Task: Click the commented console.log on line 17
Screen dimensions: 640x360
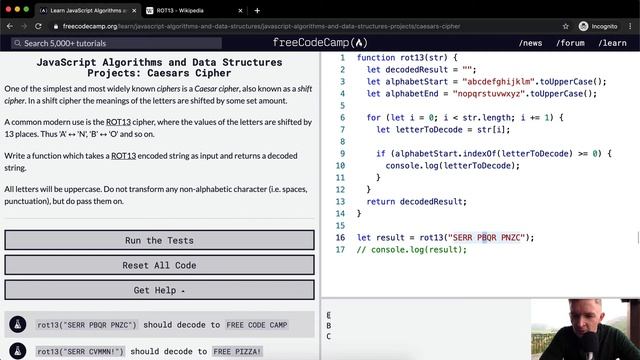Action: point(411,249)
